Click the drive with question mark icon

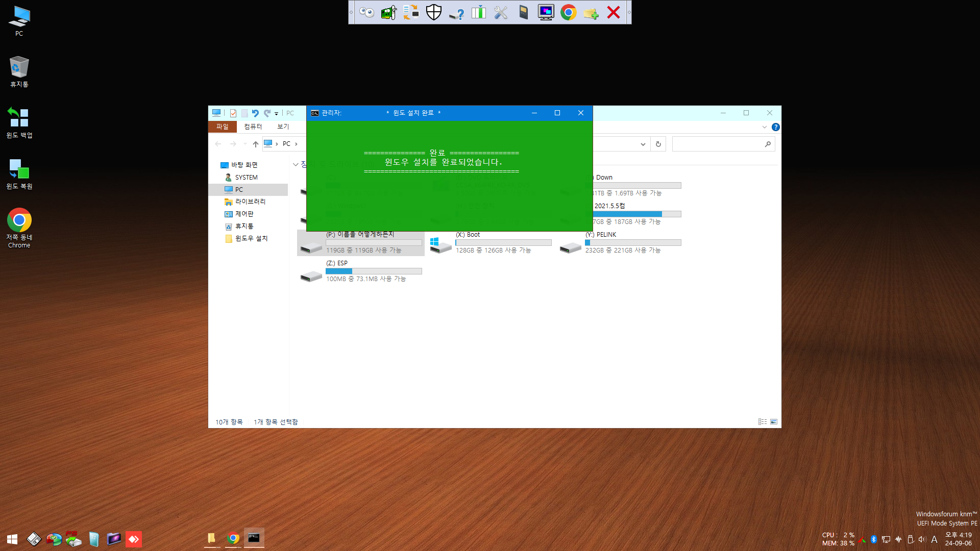456,13
